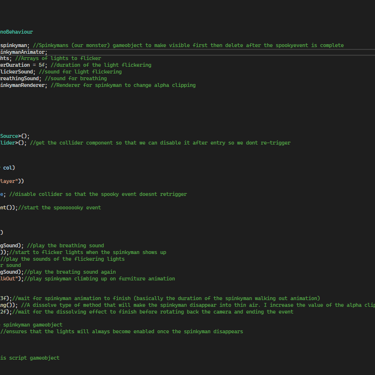This screenshot has width=375, height=375.
Task: Click comment '//sound for breathing'
Action: coord(76,78)
